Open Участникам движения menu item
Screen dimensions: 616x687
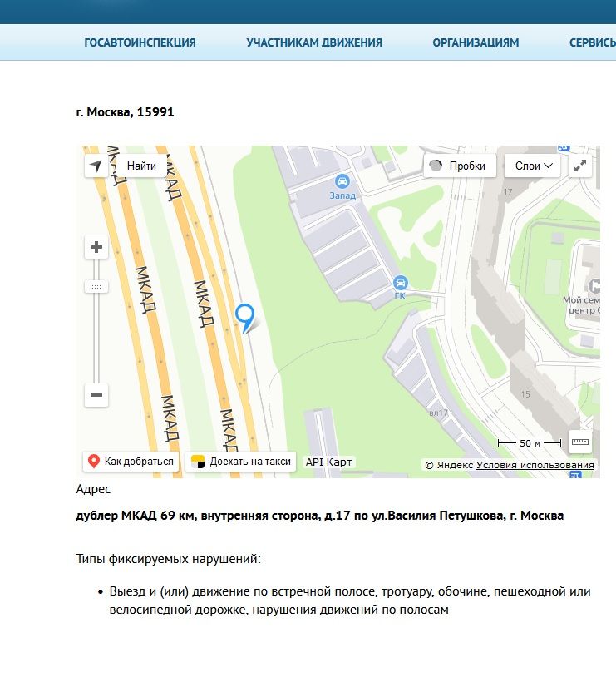click(x=314, y=42)
